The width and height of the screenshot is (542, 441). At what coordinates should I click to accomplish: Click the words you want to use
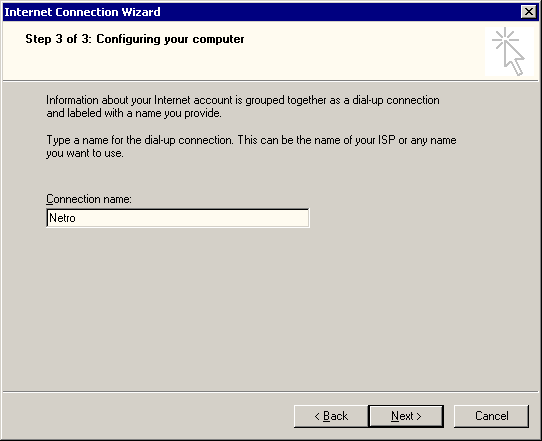coord(85,153)
